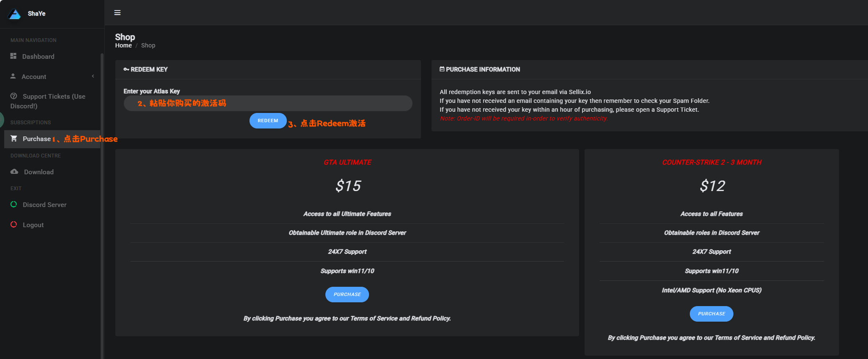Viewport: 868px width, 359px height.
Task: Expand the Account submenu chevron
Action: pos(93,76)
